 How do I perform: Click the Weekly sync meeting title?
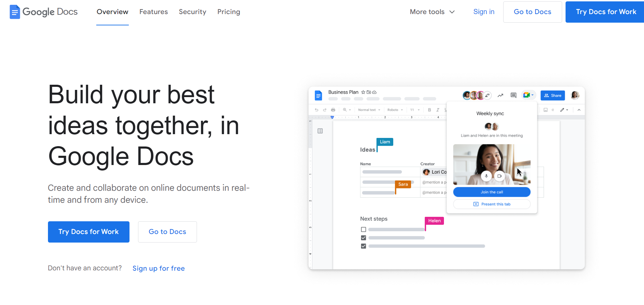(x=490, y=114)
